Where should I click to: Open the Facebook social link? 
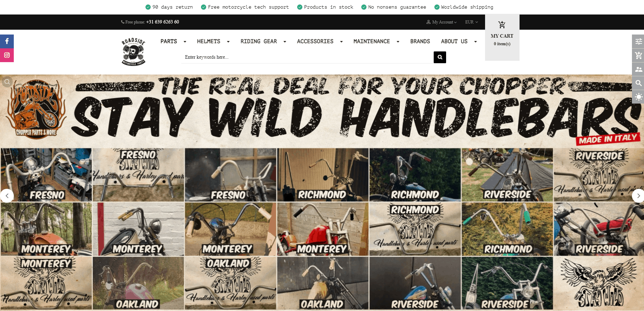7,41
